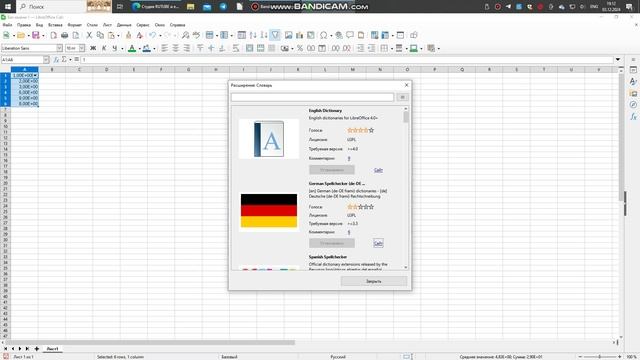Click the dialog list vertical scrollbar
Image resolution: width=640 pixels, height=360 pixels.
[406, 188]
